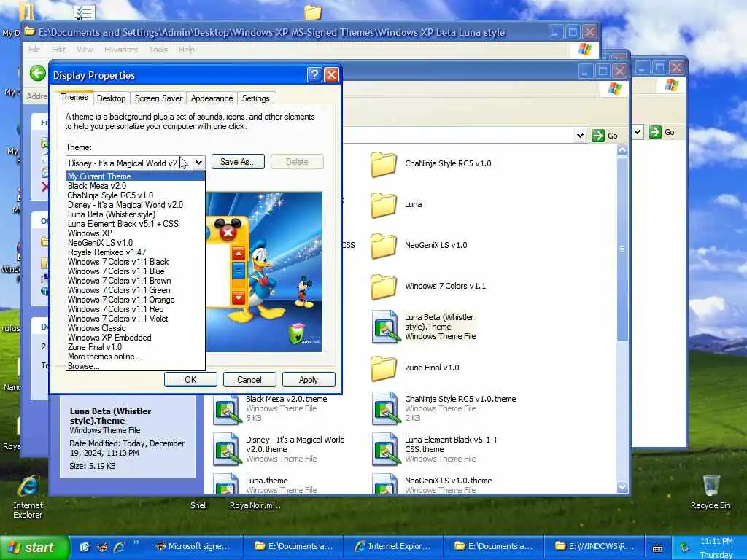Select Disney Magical World v2.0.theme file icon
This screenshot has width=747, height=560.
click(x=226, y=449)
